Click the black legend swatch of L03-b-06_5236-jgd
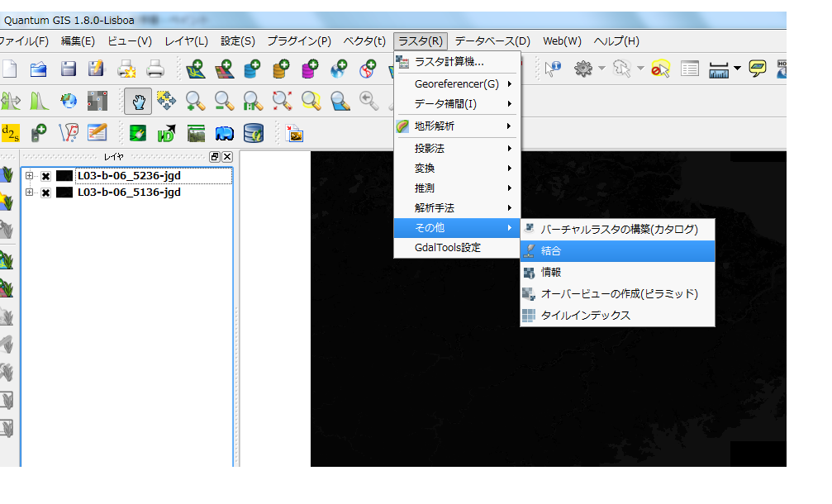This screenshot has height=504, width=832. pyautogui.click(x=64, y=176)
